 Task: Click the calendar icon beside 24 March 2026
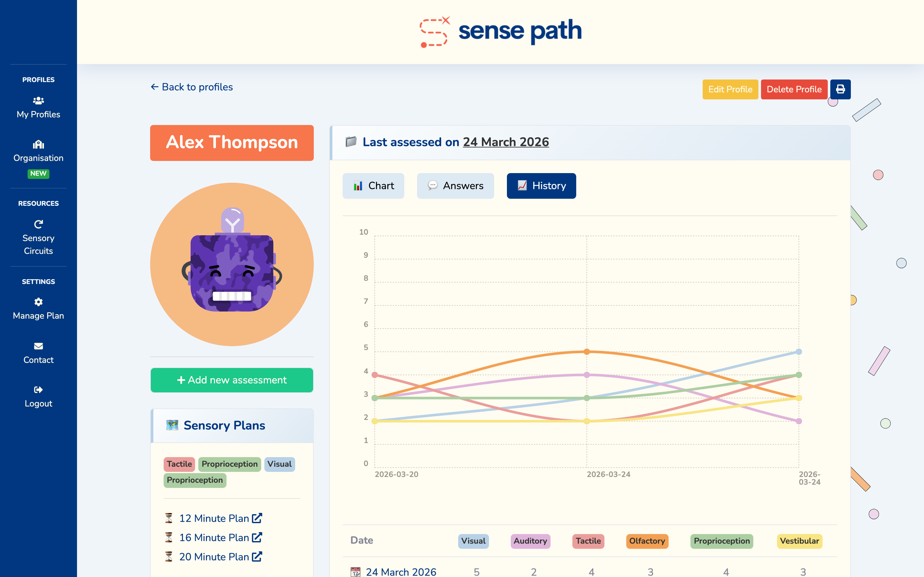click(x=355, y=571)
